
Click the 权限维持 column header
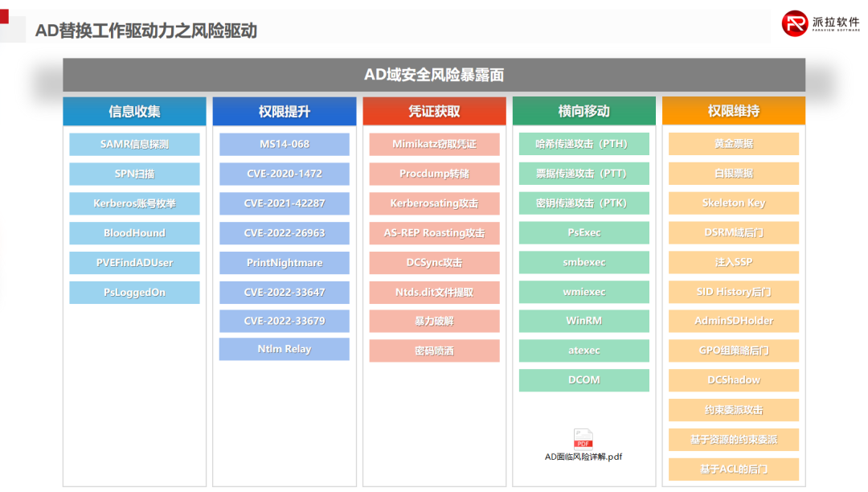point(733,111)
